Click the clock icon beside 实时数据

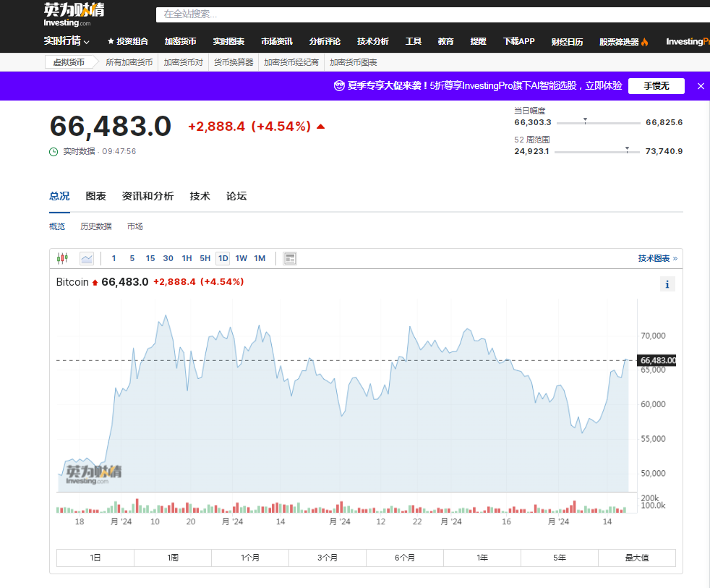pos(52,151)
